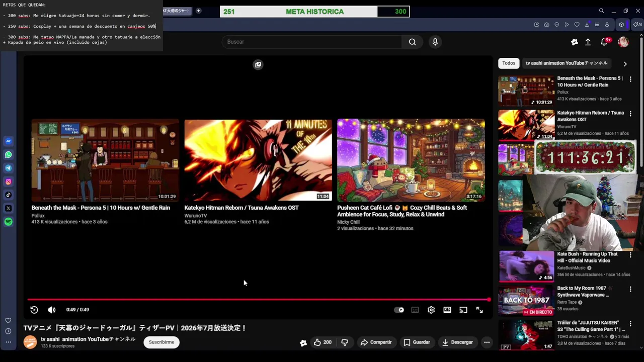The height and width of the screenshot is (362, 644).
Task: Open bookmarks heart in sidebar bottom
Action: click(8, 320)
